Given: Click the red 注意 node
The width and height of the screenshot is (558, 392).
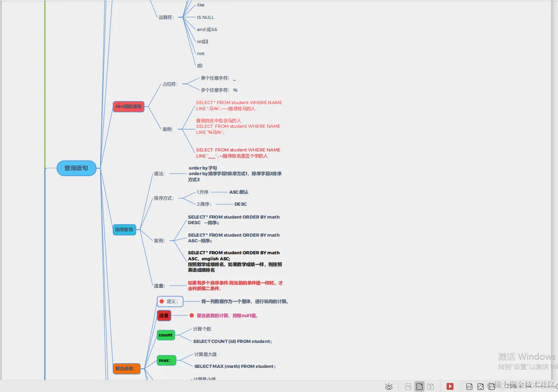Looking at the screenshot, I should point(164,315).
